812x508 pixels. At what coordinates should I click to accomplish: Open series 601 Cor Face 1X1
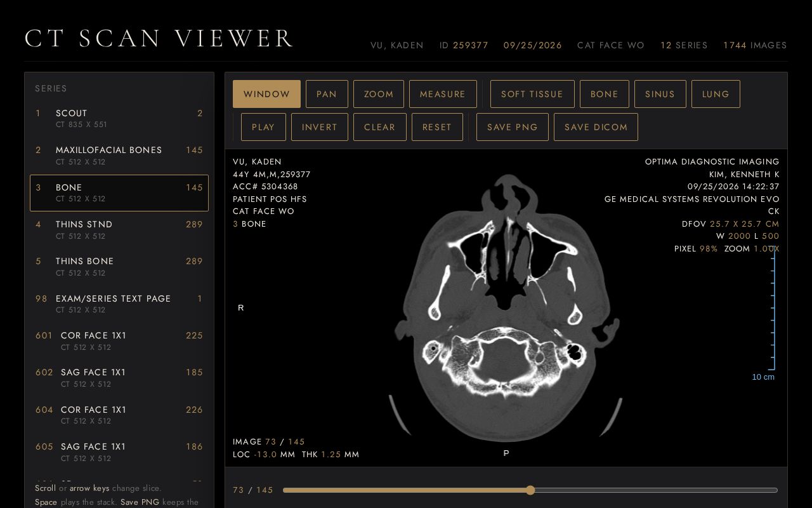tap(119, 341)
